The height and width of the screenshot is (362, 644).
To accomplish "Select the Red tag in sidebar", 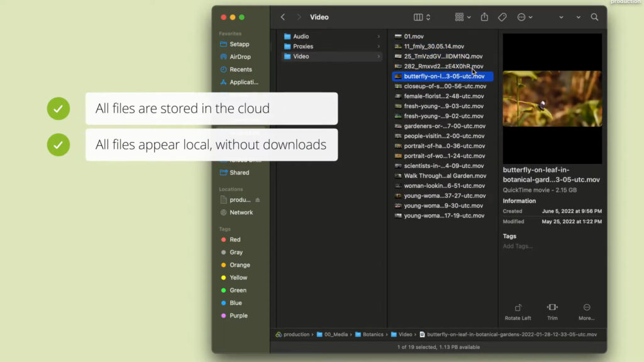I will coord(235,239).
